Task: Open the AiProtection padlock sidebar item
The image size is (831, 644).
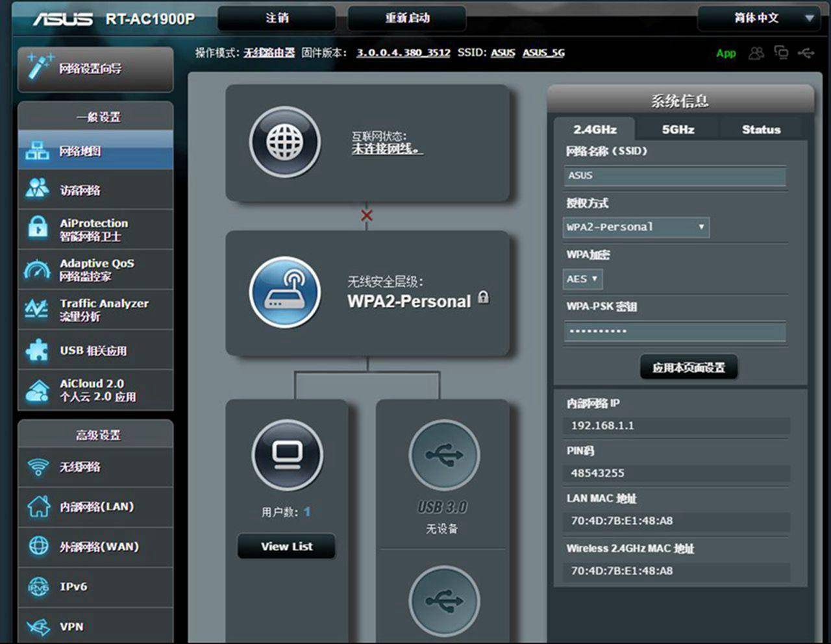Action: [x=95, y=229]
